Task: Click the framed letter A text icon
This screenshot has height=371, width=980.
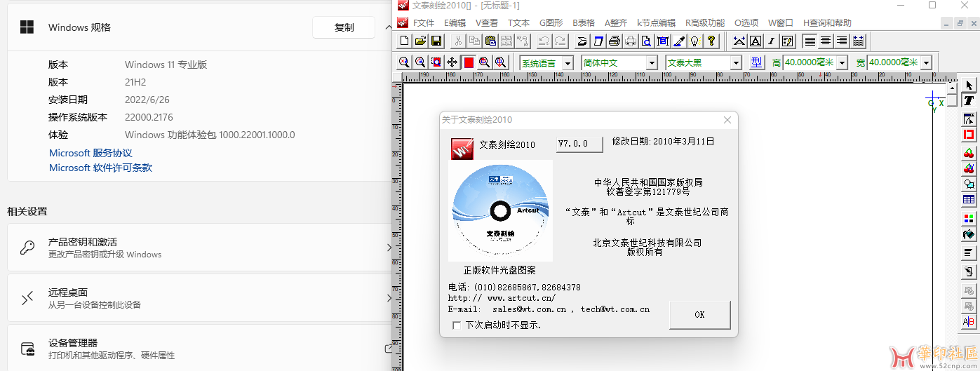Action: pos(756,41)
